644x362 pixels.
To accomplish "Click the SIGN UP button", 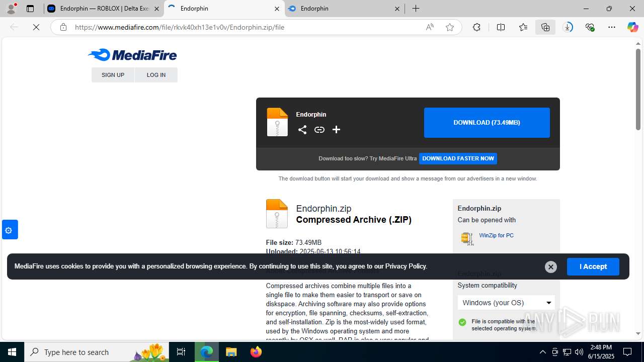I will pos(113,75).
